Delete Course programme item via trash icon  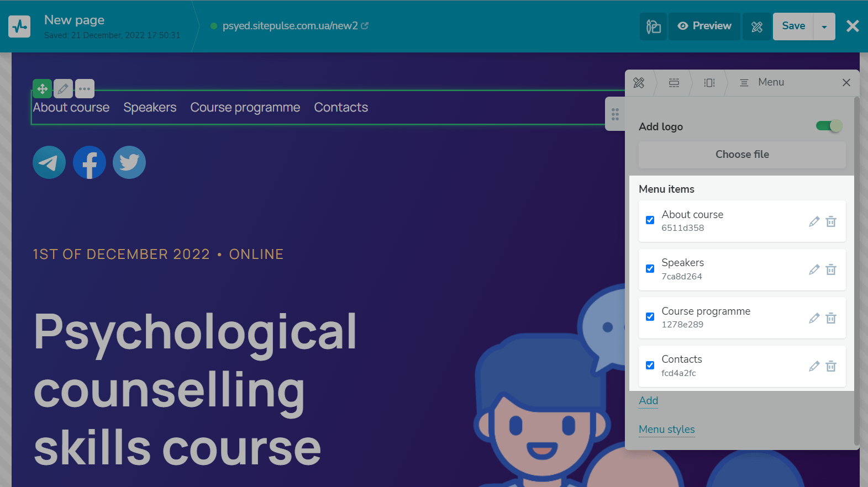831,318
